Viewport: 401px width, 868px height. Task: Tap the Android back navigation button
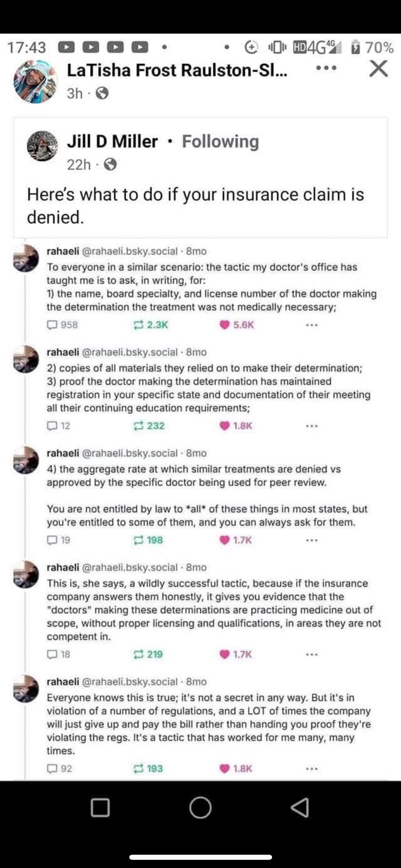coord(300,807)
